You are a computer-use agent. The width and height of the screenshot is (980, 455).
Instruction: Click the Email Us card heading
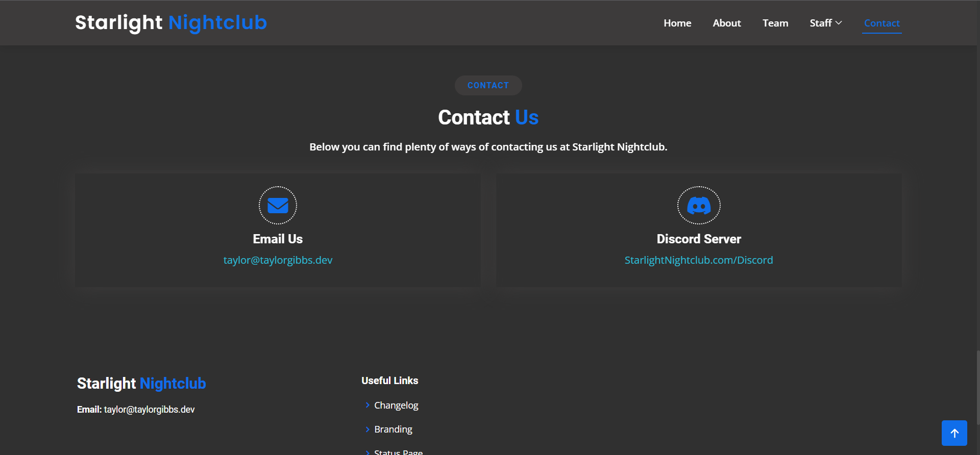pyautogui.click(x=278, y=239)
